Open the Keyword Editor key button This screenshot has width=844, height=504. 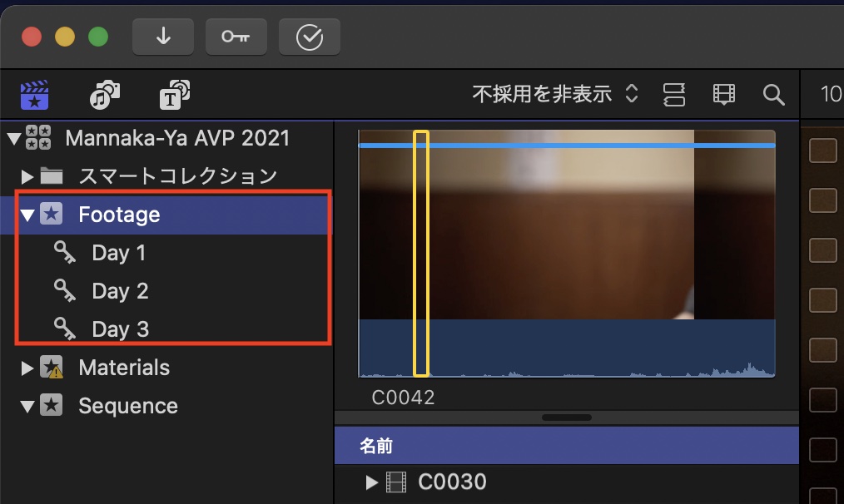(x=236, y=37)
